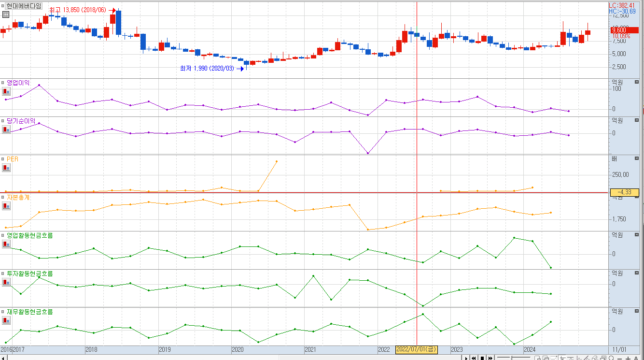Close the 자본총계 panel with its X button
The width and height of the screenshot is (644, 360).
click(x=636, y=197)
